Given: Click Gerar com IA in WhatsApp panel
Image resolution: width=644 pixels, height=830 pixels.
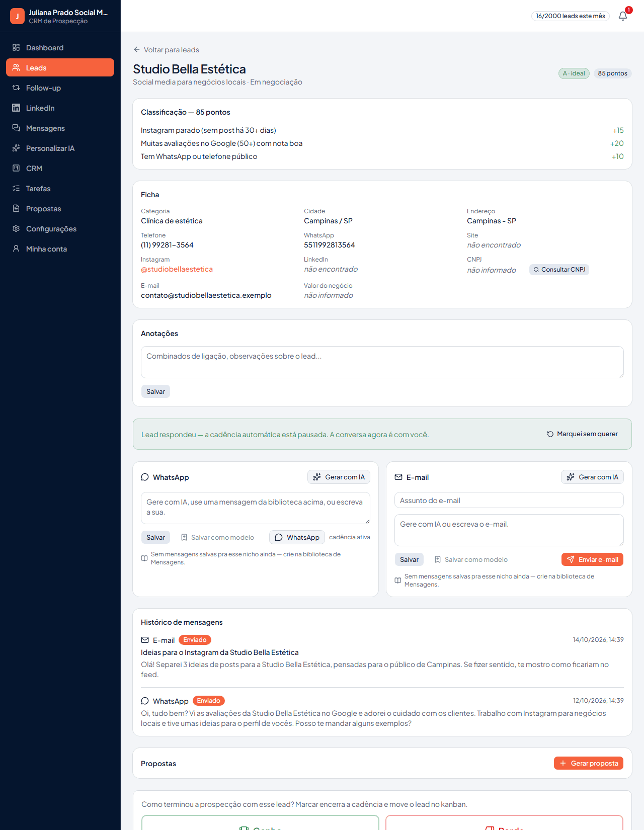Looking at the screenshot, I should pos(339,477).
